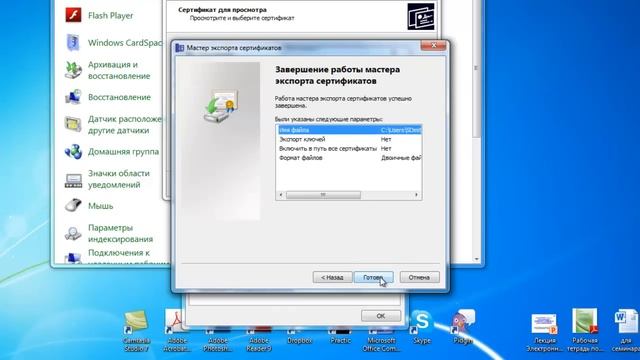Select the Skype desktop shortcut
Screen dimensions: 640x360
tap(422, 327)
